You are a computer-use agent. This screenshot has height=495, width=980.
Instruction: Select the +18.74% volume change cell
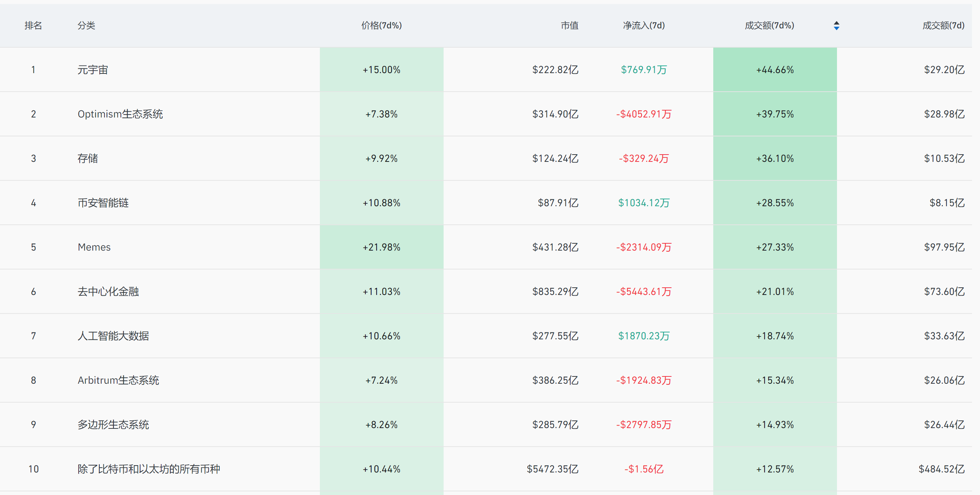pyautogui.click(x=775, y=336)
